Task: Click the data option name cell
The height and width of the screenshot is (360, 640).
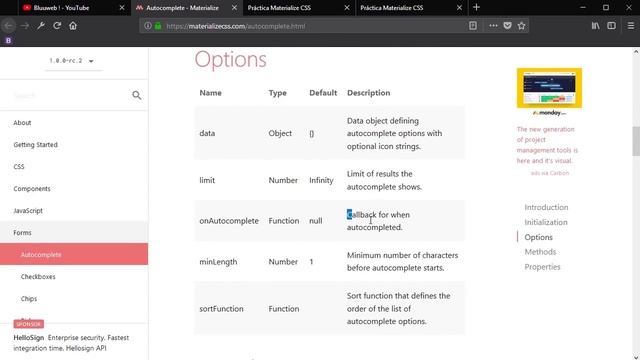Action: point(207,133)
